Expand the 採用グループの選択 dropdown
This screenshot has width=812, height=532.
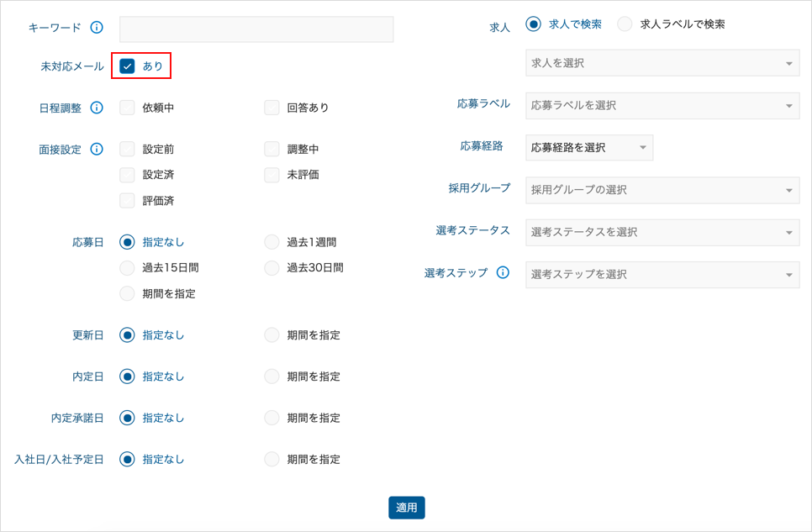(x=662, y=190)
